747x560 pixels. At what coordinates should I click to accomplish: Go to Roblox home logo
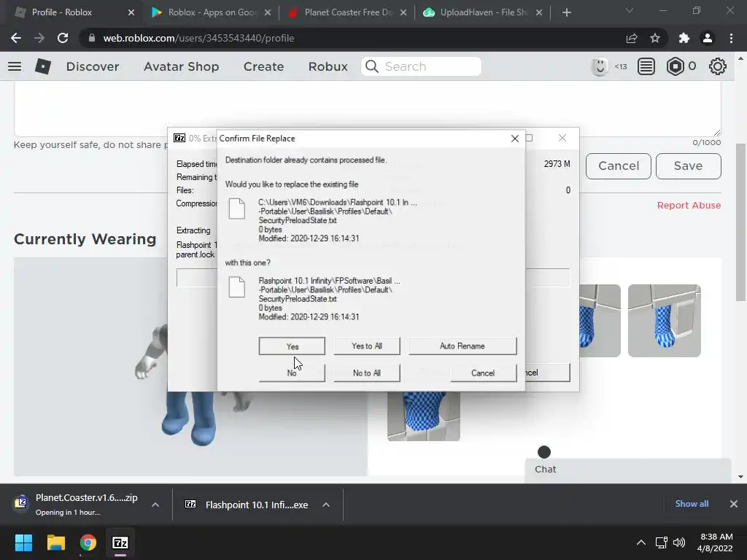coord(43,66)
